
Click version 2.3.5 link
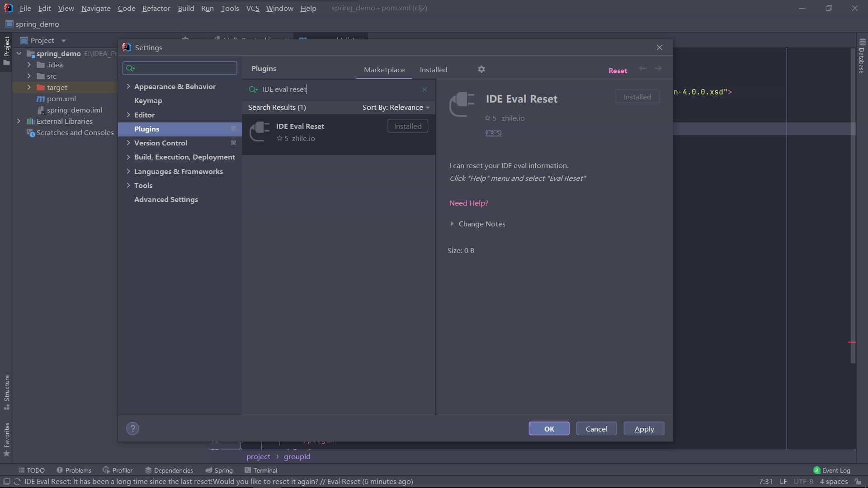point(493,133)
